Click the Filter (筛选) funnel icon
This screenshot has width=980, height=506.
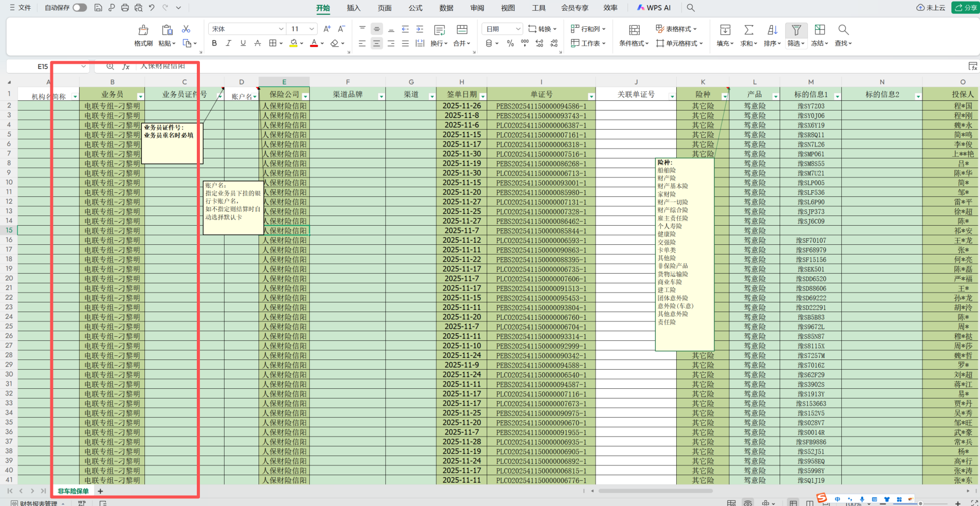click(796, 30)
